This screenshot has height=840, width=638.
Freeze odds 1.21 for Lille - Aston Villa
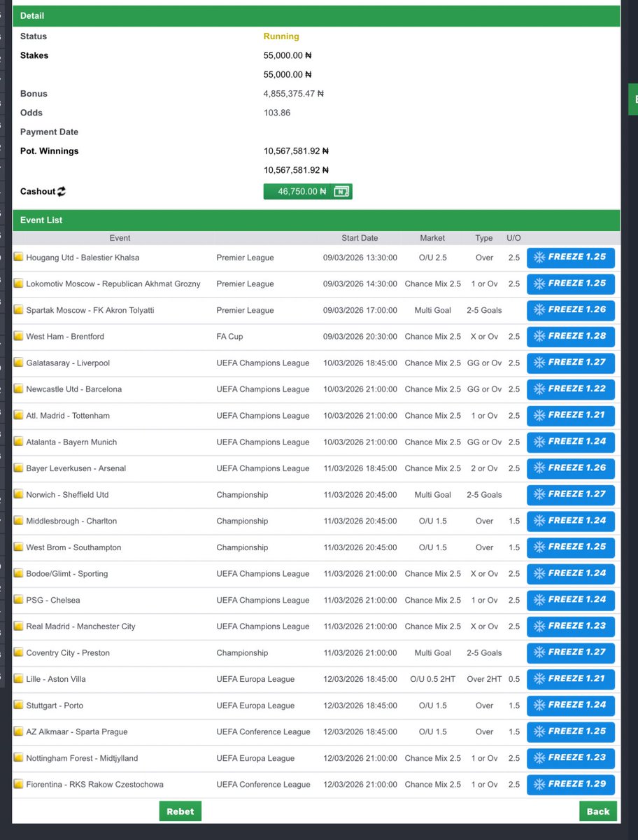pos(571,679)
